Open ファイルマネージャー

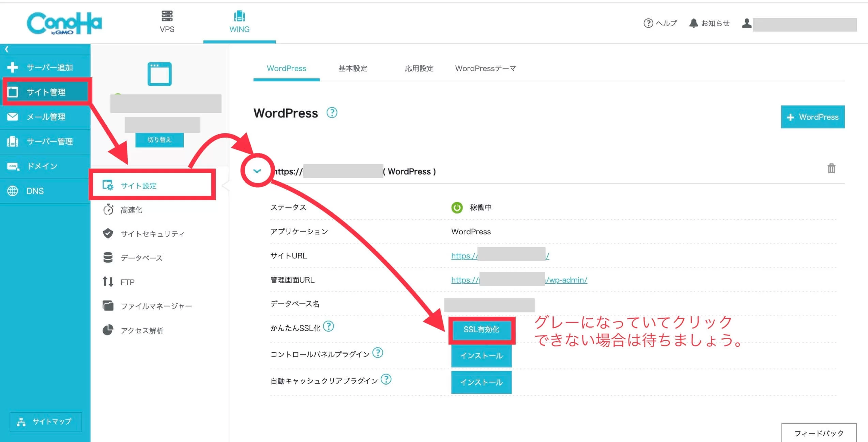click(147, 306)
